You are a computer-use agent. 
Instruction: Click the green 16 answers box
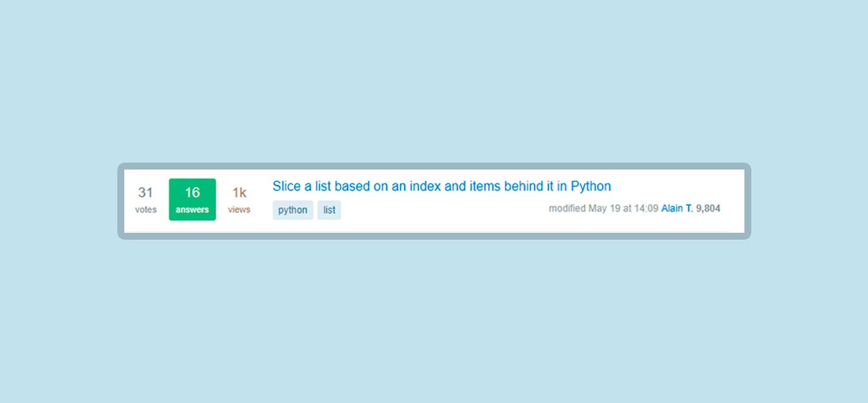pyautogui.click(x=192, y=199)
